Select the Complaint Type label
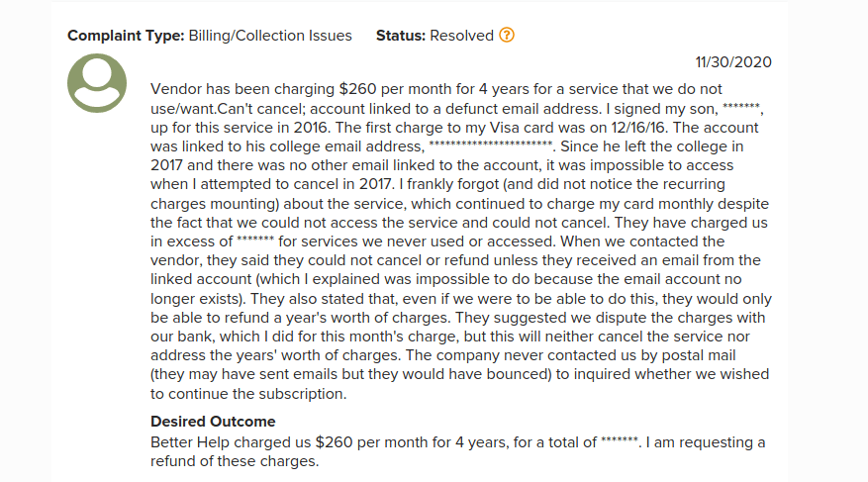The width and height of the screenshot is (868, 482). (125, 36)
